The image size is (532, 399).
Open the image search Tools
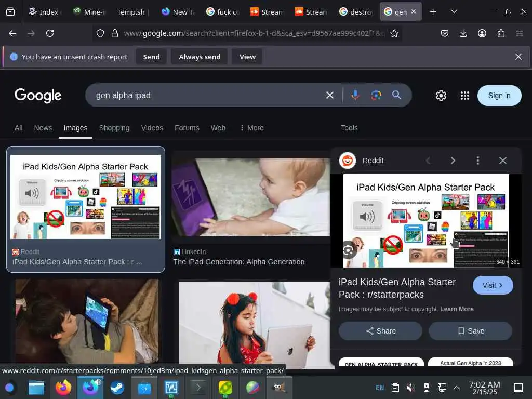tap(349, 128)
